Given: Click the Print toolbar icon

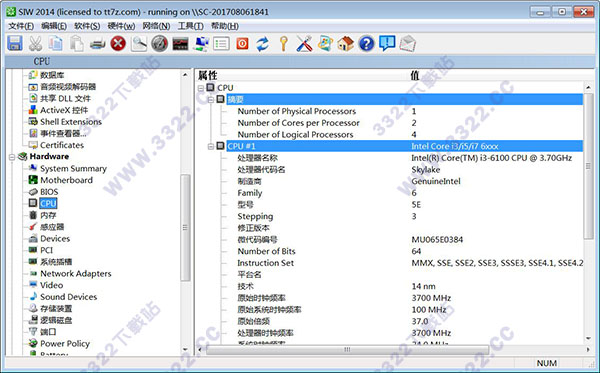Looking at the screenshot, I should point(98,44).
